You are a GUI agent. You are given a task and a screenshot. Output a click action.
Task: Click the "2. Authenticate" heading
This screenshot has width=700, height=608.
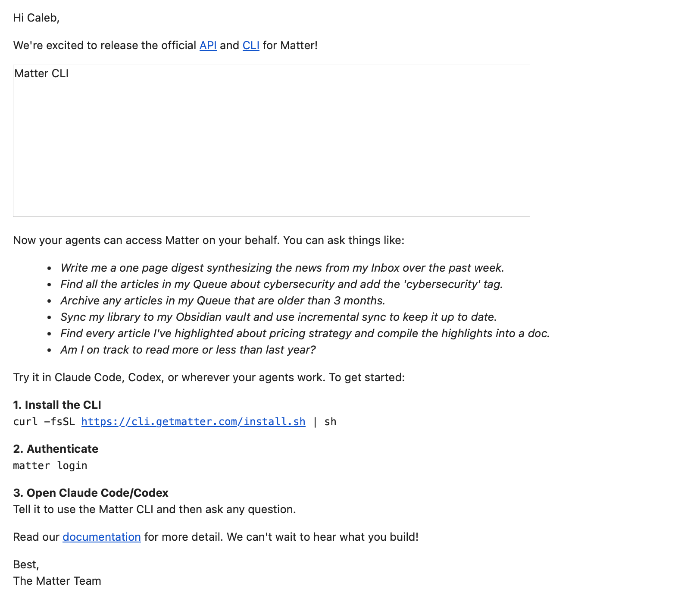(56, 449)
